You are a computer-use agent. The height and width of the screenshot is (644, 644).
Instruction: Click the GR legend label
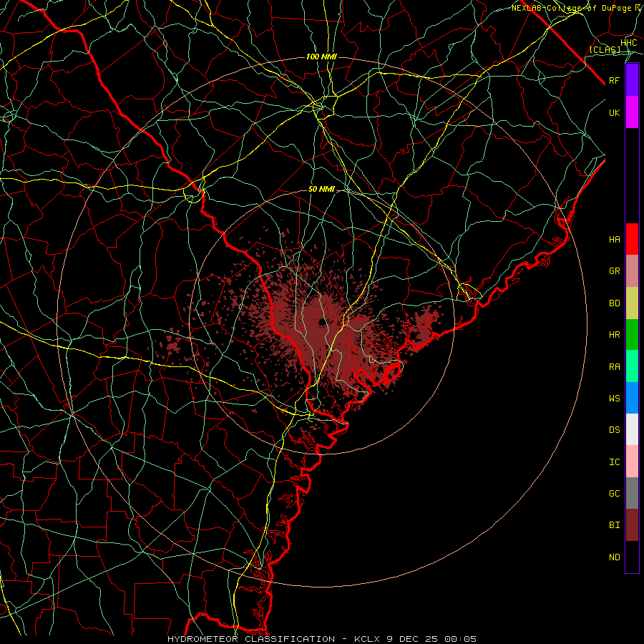tap(614, 271)
